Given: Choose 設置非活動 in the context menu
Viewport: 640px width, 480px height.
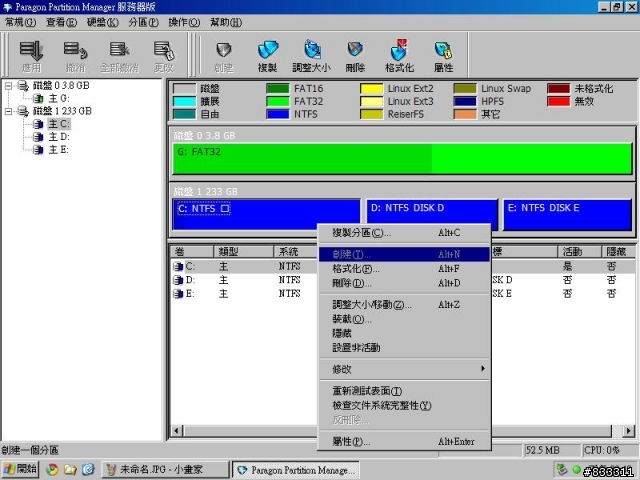Looking at the screenshot, I should pyautogui.click(x=404, y=347).
